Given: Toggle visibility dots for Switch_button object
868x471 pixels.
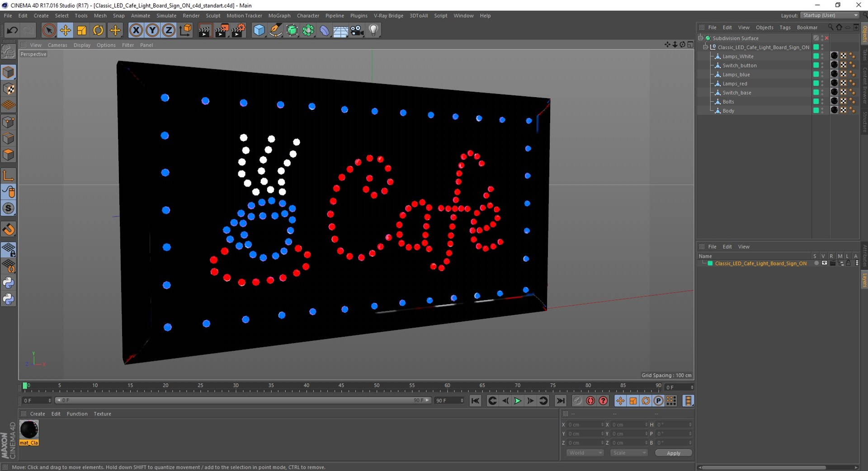Looking at the screenshot, I should coord(822,65).
